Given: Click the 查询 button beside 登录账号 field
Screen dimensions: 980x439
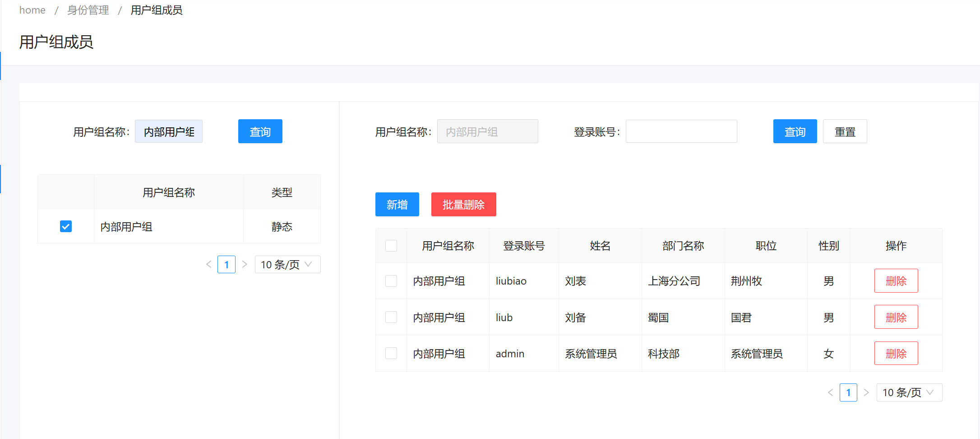Looking at the screenshot, I should (795, 131).
